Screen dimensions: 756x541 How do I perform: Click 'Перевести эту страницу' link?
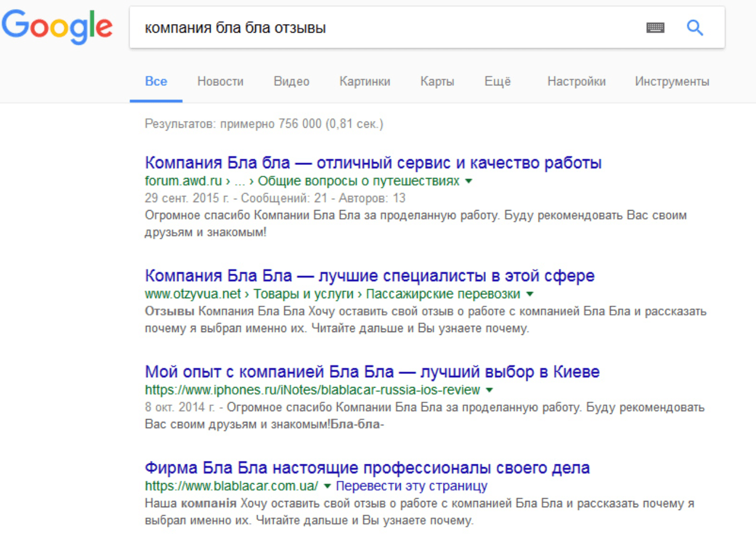411,486
